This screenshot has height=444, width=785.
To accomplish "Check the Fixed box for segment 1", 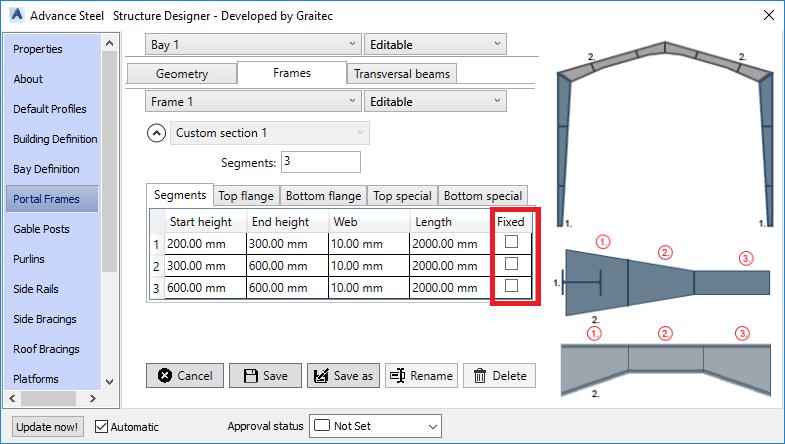I will click(x=511, y=242).
